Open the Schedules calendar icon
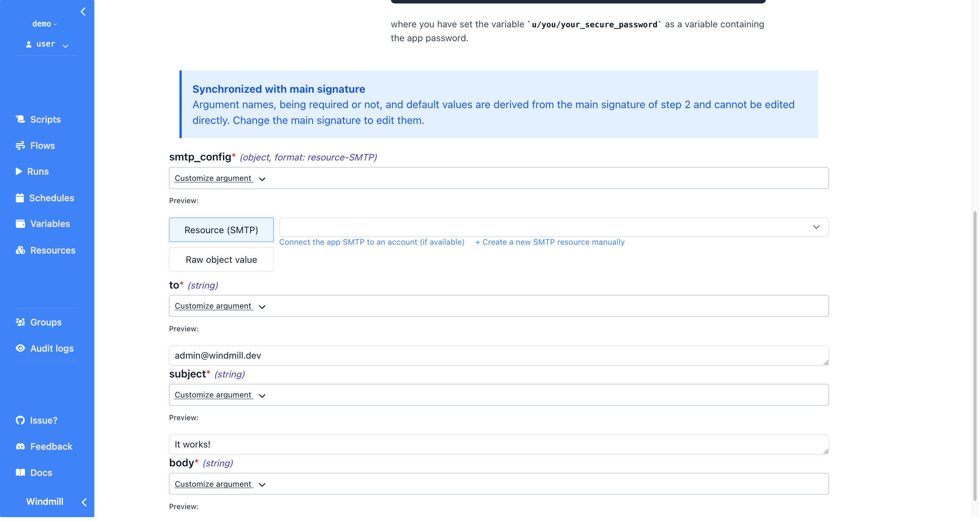 point(20,198)
